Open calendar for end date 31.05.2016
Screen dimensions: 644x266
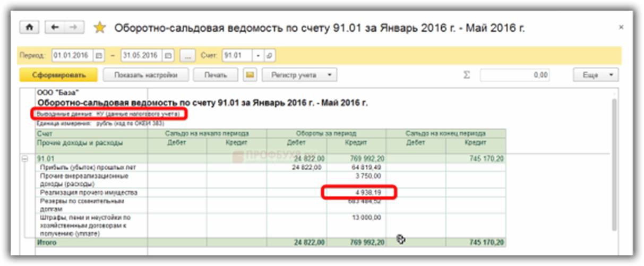pyautogui.click(x=168, y=55)
